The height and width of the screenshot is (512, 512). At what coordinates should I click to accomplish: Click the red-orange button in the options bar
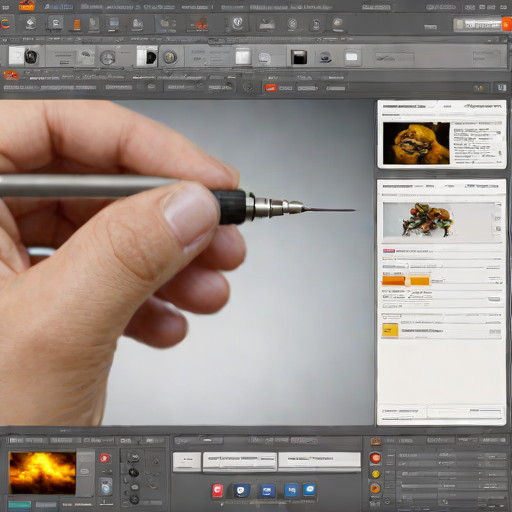point(271,88)
